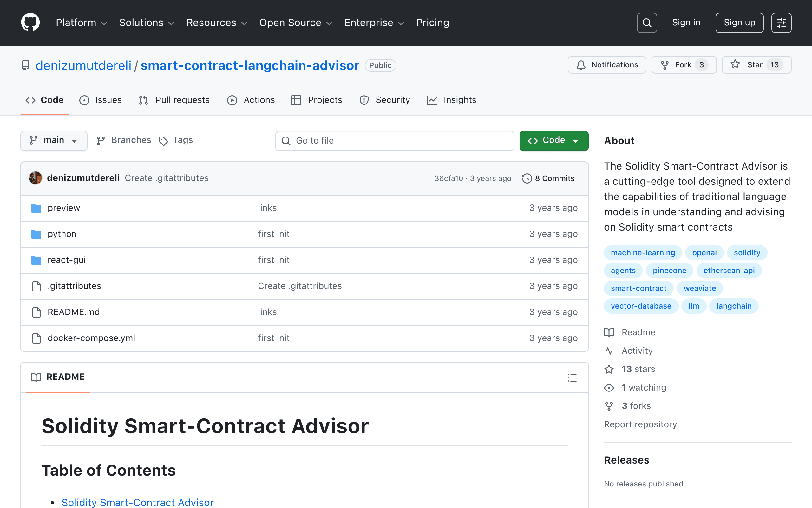Click denizumutdereli's avatar in commit row
Viewport: 812px width, 508px height.
[36, 178]
